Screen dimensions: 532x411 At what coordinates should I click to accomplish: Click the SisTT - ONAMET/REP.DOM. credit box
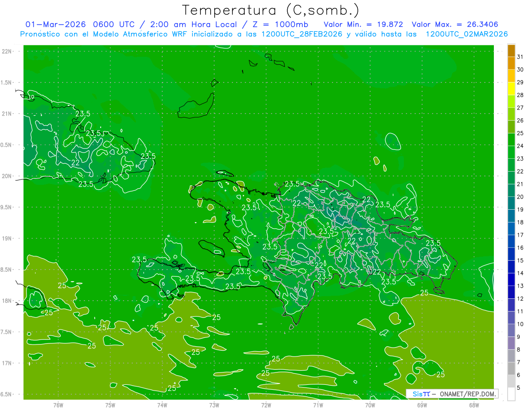(452, 394)
